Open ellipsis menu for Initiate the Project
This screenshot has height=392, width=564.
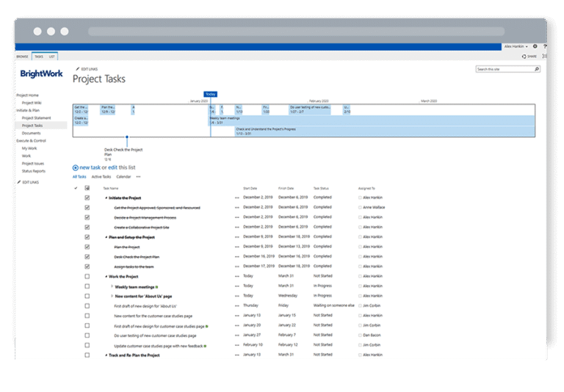[236, 197]
